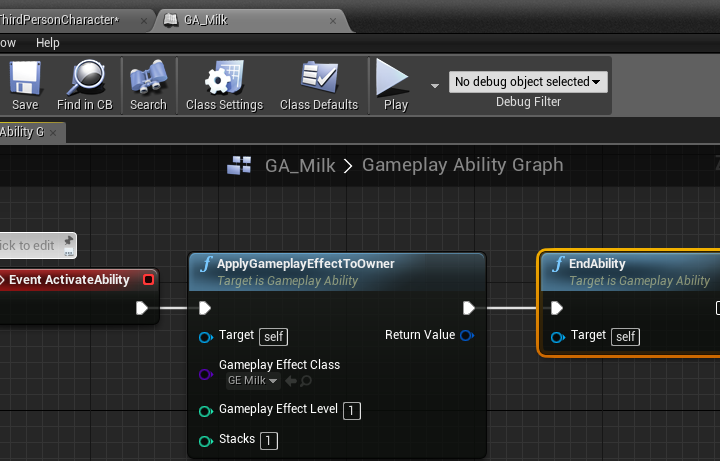This screenshot has height=461, width=720.
Task: Click EndAbility input execution pin
Action: [557, 308]
